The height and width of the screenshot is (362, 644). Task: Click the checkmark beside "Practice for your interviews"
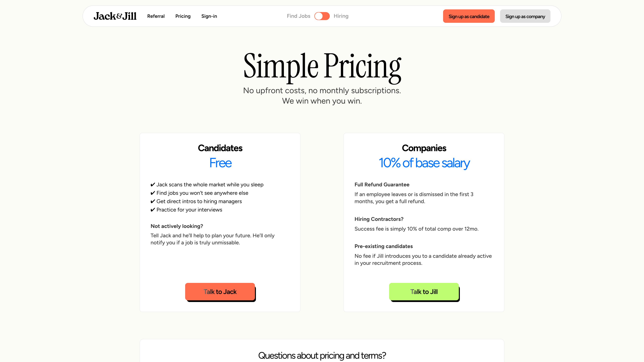[x=153, y=210]
